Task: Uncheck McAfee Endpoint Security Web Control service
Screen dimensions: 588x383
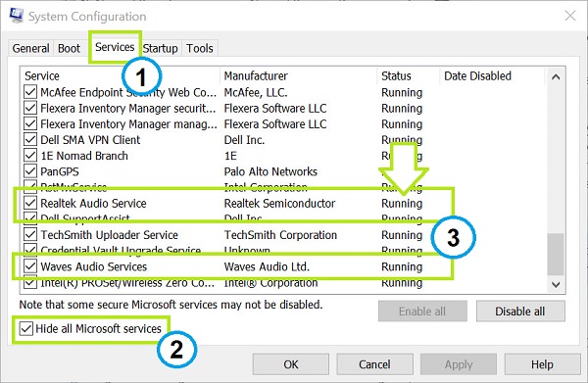Action: point(30,92)
